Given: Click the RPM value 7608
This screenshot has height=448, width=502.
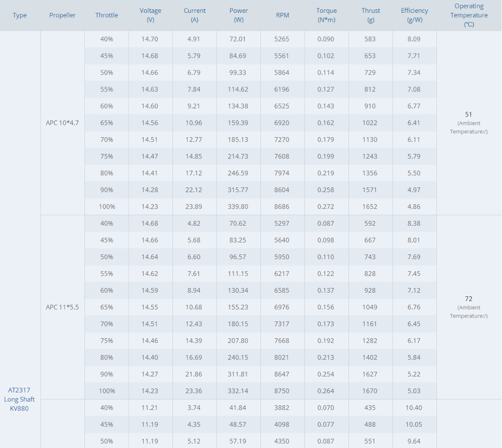Looking at the screenshot, I should point(282,157).
